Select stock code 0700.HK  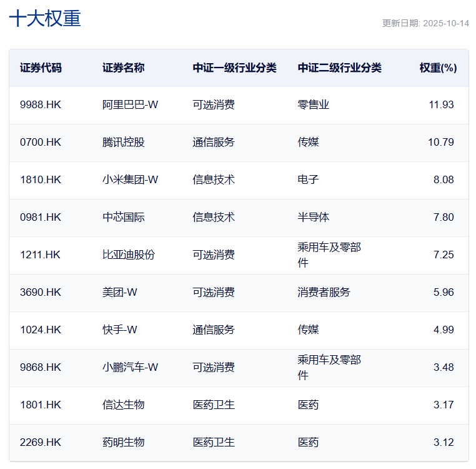(x=41, y=142)
